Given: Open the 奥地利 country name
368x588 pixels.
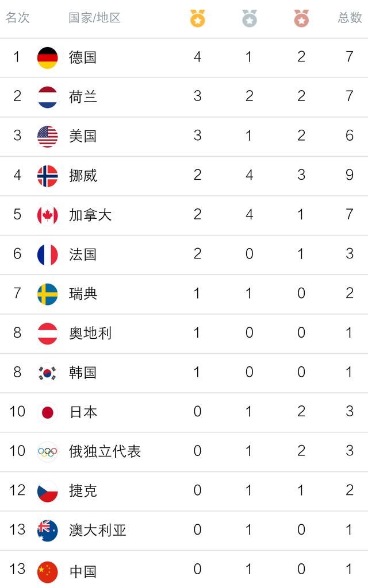Looking at the screenshot, I should pyautogui.click(x=90, y=333).
